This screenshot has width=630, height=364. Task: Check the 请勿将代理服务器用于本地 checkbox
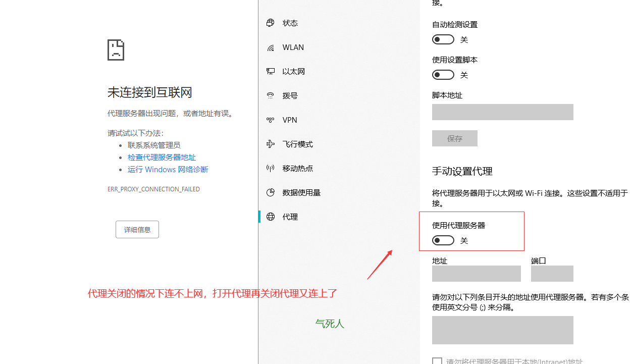pos(437,361)
